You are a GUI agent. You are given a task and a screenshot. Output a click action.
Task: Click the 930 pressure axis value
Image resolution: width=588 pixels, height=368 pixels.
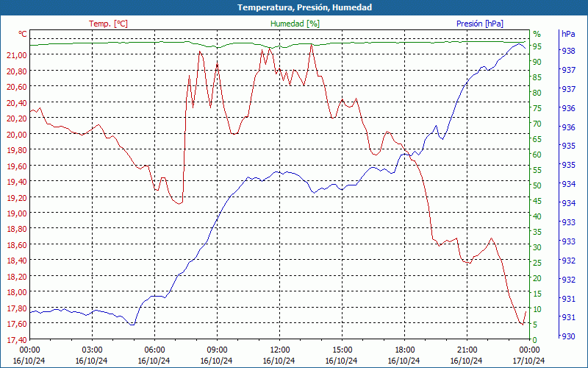pyautogui.click(x=568, y=336)
